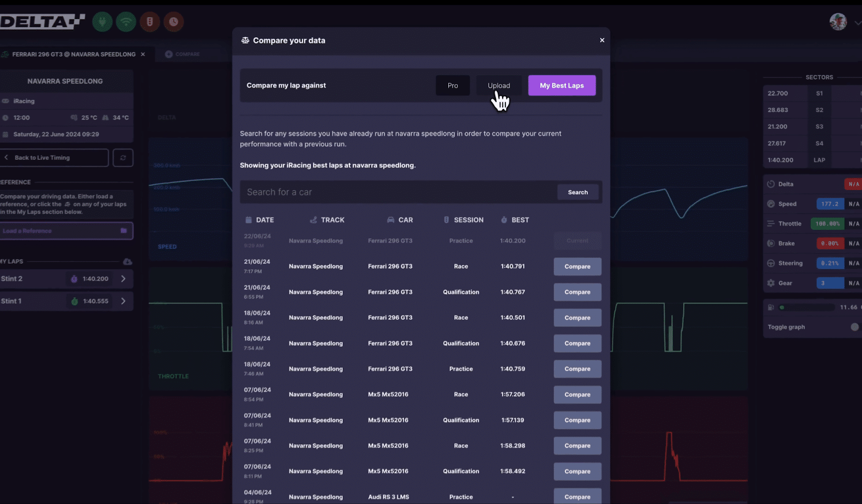Open the user profile avatar

838,22
